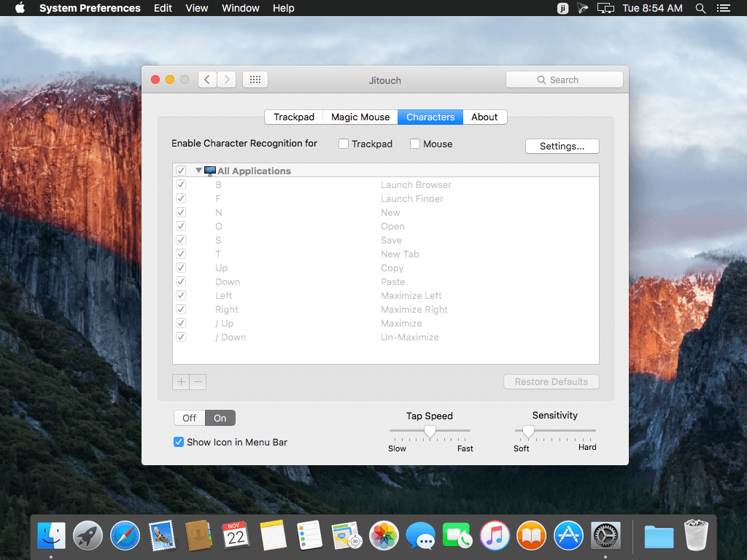The width and height of the screenshot is (747, 560).
Task: Toggle checkbox for S Save gesture
Action: pyautogui.click(x=181, y=240)
